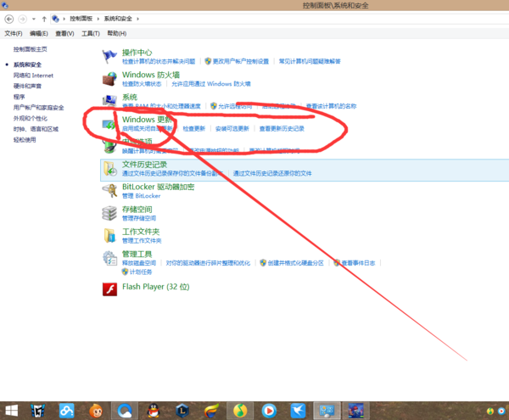Open the 文件历史记录 heading

click(x=144, y=165)
